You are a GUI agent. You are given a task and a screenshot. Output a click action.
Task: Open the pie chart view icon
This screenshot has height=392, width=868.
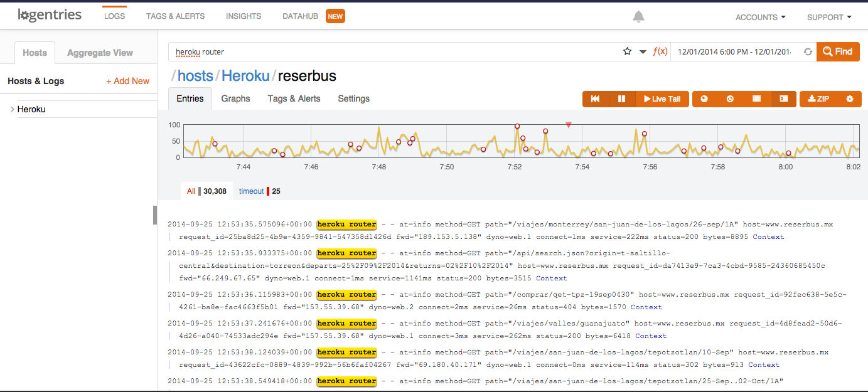point(704,99)
